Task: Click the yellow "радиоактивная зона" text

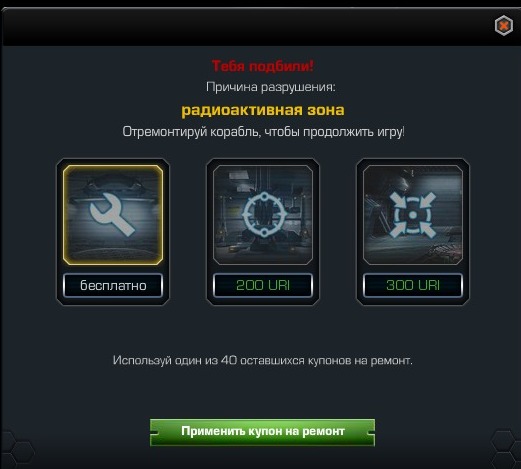Action: (263, 110)
